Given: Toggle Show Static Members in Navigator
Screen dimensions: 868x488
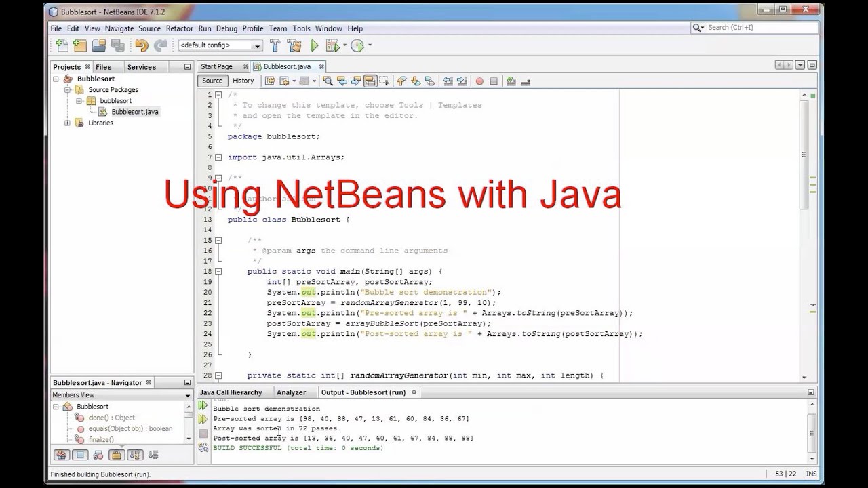Looking at the screenshot, I should tap(98, 455).
